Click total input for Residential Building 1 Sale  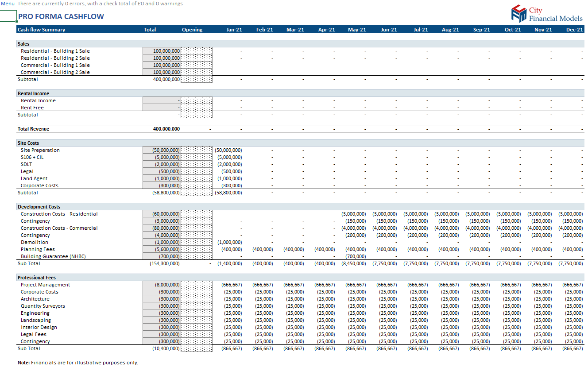pos(162,51)
